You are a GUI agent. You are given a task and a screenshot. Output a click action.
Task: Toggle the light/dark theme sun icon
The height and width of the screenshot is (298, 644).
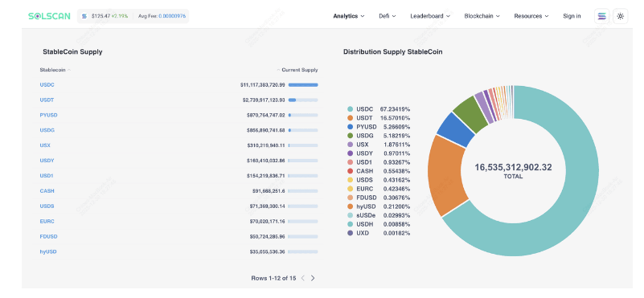point(620,16)
